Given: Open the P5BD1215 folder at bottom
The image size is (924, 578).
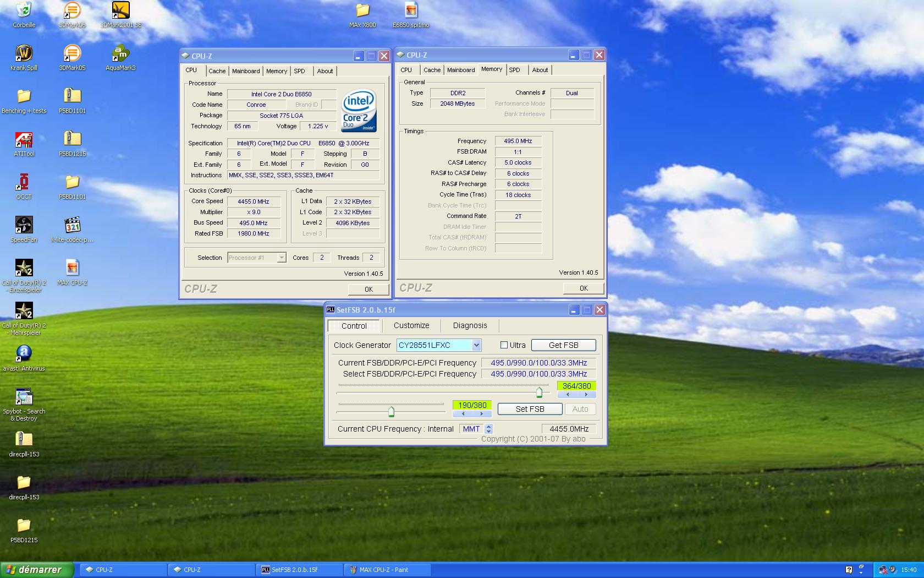Looking at the screenshot, I should click(x=24, y=525).
